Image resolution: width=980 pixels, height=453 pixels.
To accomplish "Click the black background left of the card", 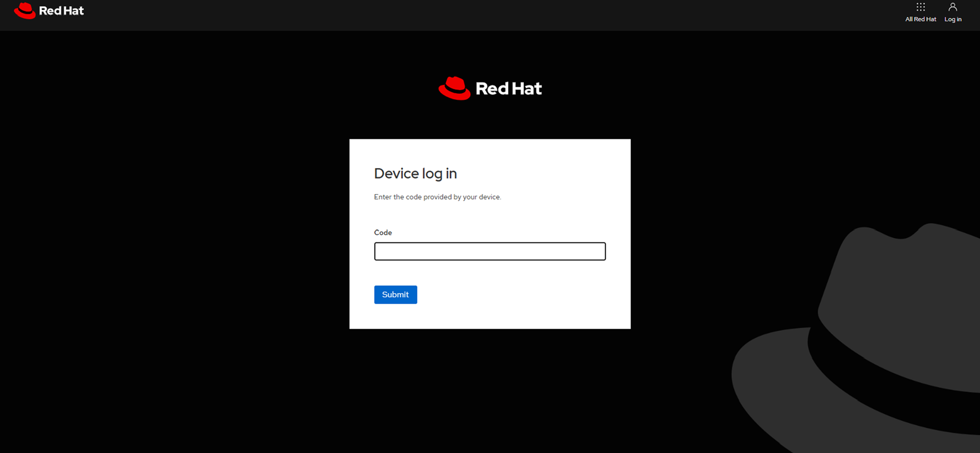I will click(x=175, y=234).
